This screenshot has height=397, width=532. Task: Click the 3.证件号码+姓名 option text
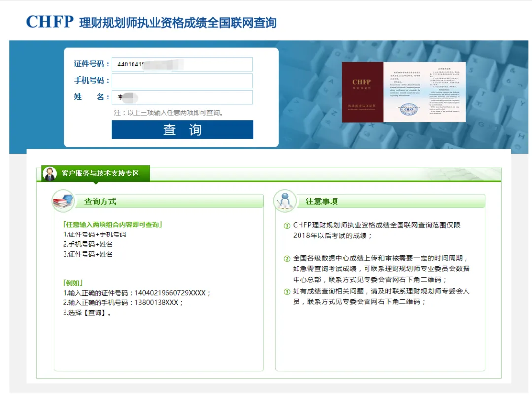click(88, 254)
